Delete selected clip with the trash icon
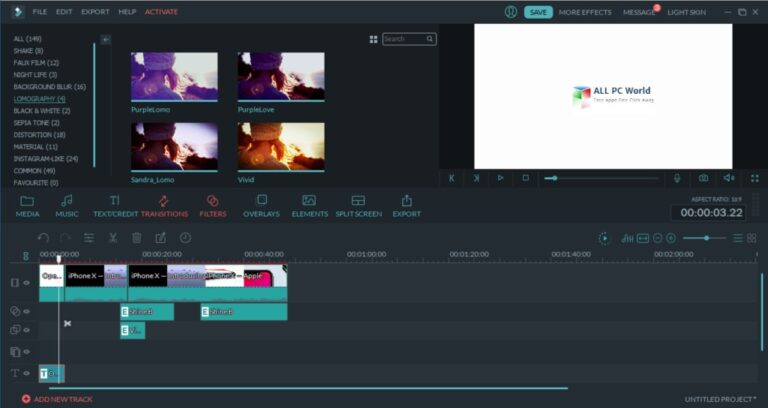This screenshot has height=408, width=768. (137, 238)
